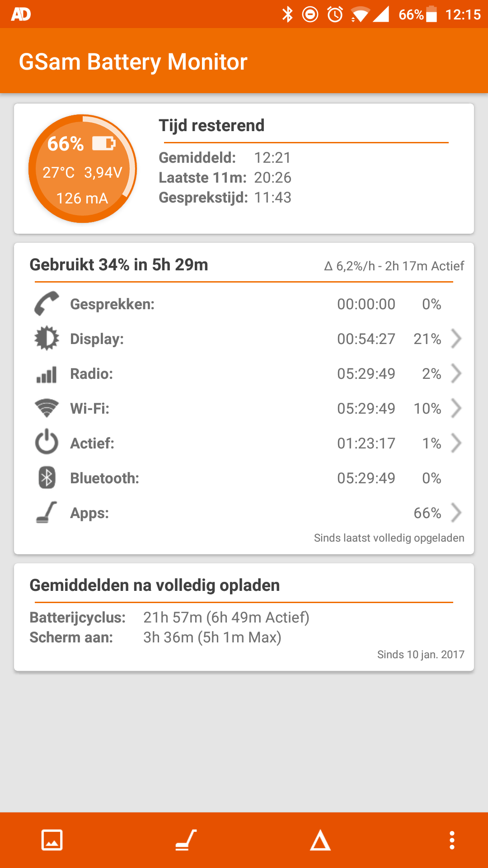488x868 pixels.
Task: Tap the delta triangle icon in bottom bar
Action: point(320,840)
